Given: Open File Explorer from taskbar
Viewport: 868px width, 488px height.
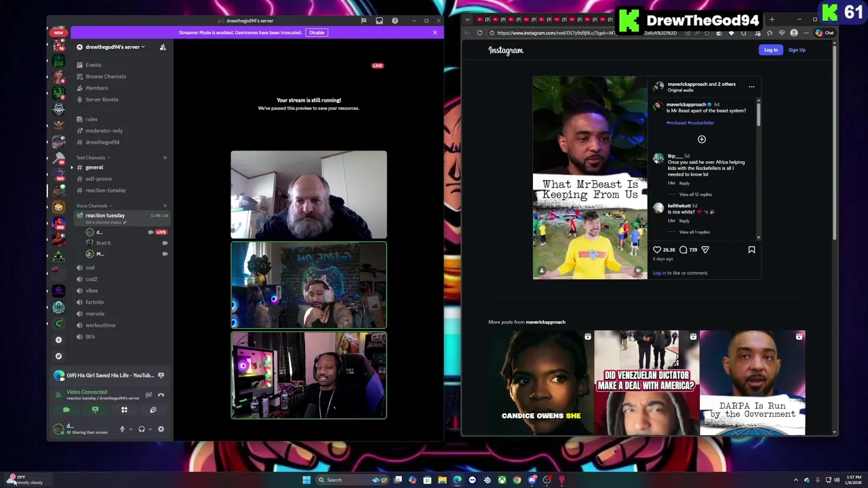Looking at the screenshot, I should 442,480.
